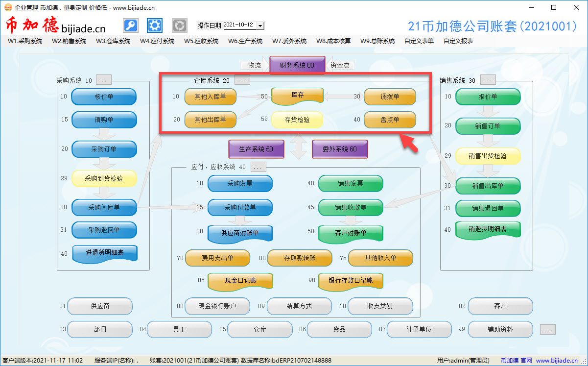Screen dimensions: 588x366
Task: Open the W6.生产系统 menu
Action: [245, 41]
